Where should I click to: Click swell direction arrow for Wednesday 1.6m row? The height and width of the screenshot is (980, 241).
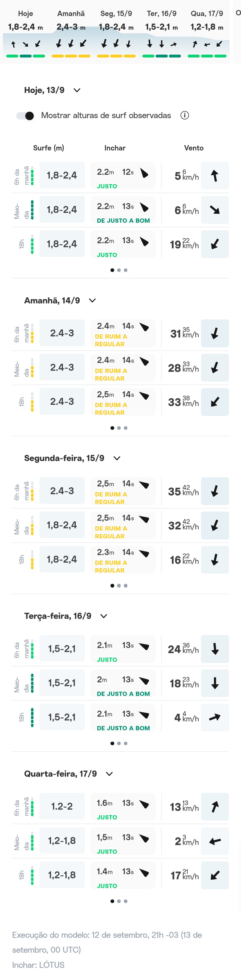pyautogui.click(x=144, y=804)
